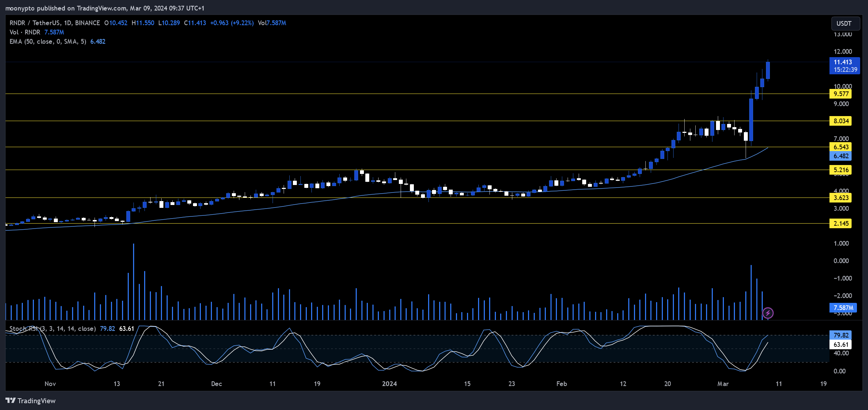The height and width of the screenshot is (410, 868).
Task: Click the Feb label on time axis
Action: click(x=562, y=384)
